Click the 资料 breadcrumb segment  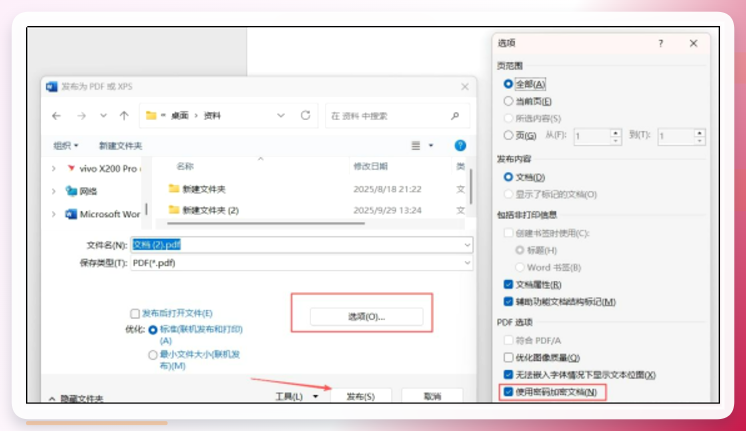[x=212, y=116]
